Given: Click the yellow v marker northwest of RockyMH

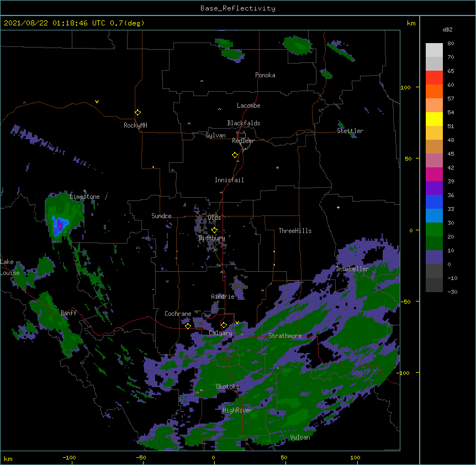Looking at the screenshot, I should tap(97, 102).
